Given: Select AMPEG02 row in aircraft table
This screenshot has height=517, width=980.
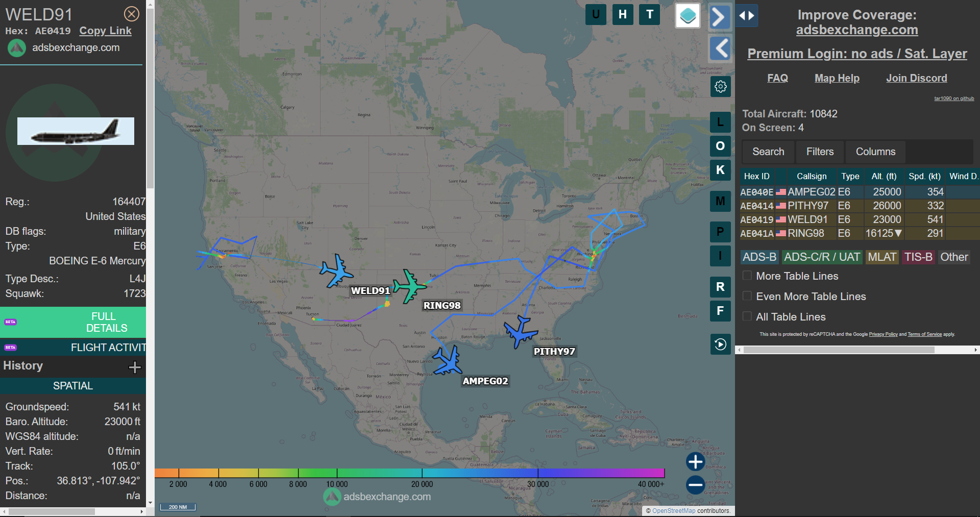Looking at the screenshot, I should (x=860, y=192).
